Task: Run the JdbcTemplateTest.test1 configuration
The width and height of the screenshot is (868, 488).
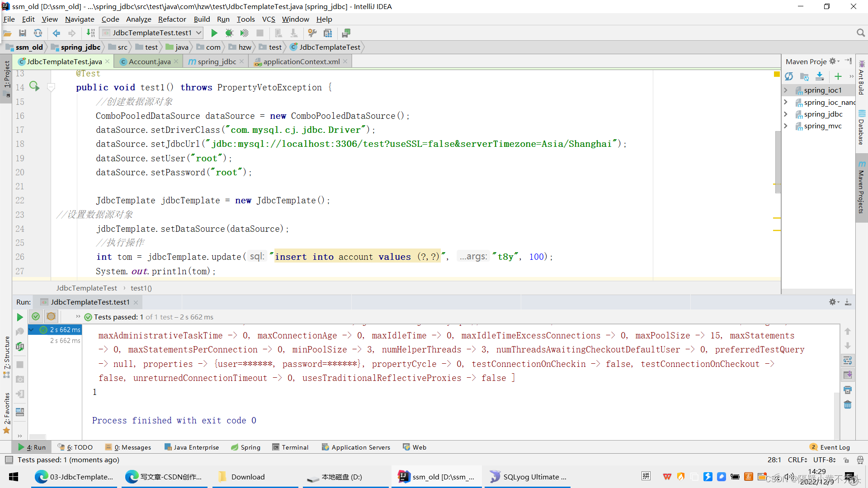Action: [x=214, y=33]
